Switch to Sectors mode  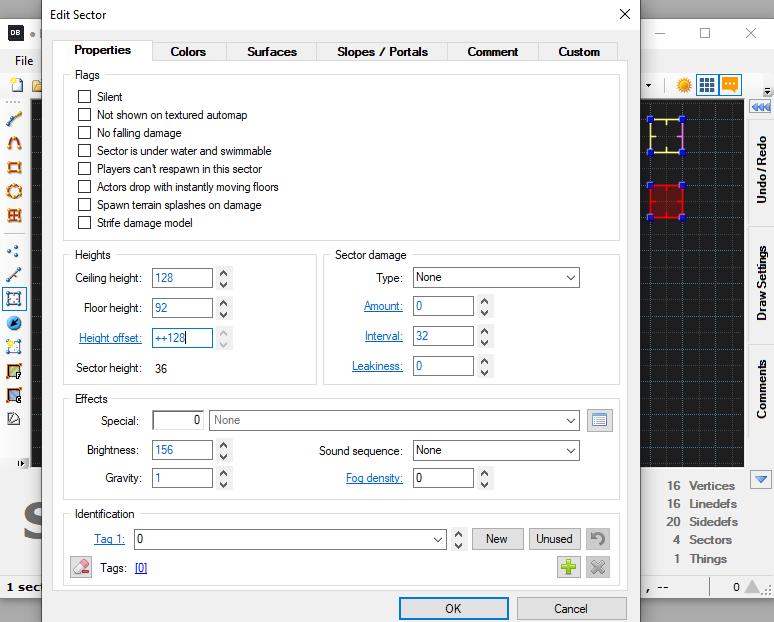(14, 299)
